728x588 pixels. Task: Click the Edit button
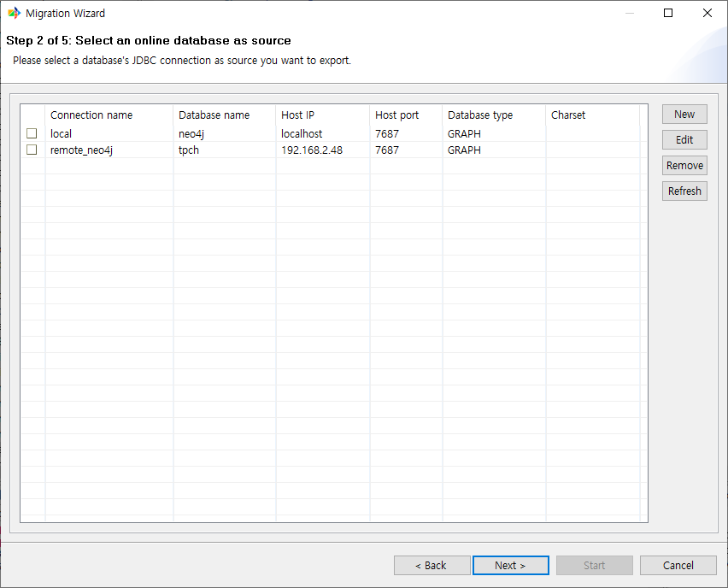684,140
